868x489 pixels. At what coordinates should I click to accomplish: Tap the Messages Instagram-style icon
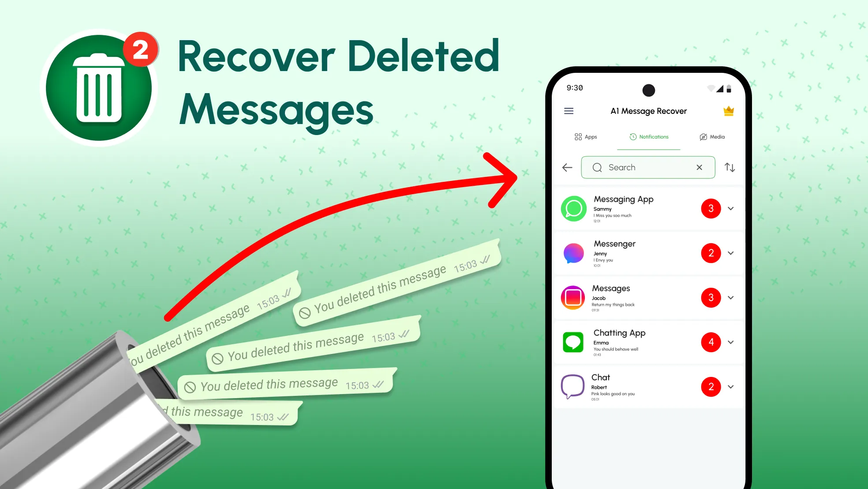pyautogui.click(x=573, y=297)
